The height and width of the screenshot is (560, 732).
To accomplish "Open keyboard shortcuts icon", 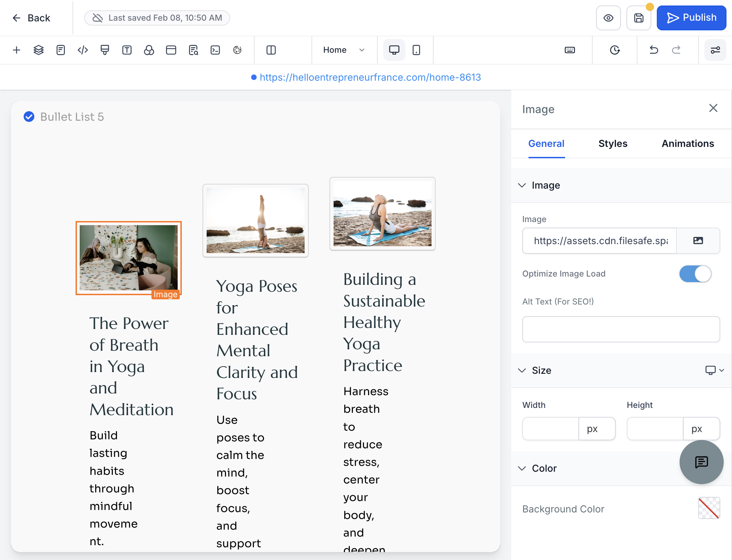I will click(x=570, y=50).
